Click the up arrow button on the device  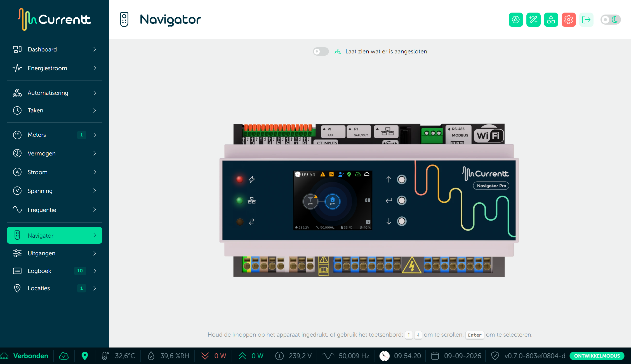(x=402, y=179)
